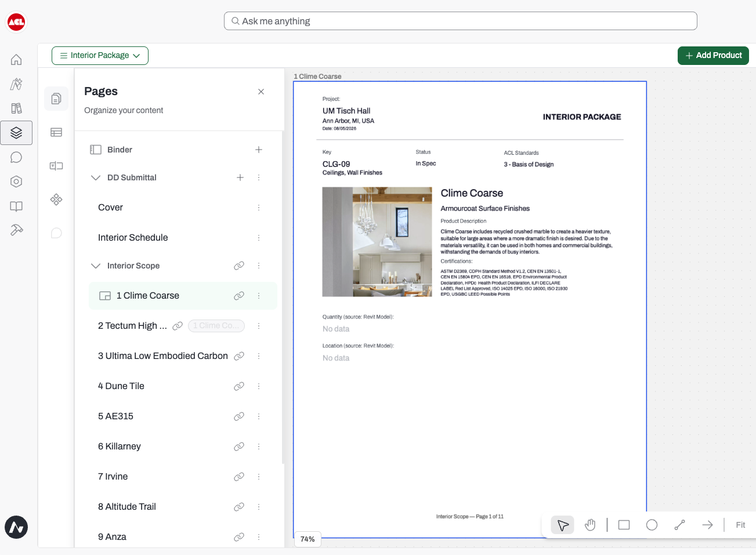Open the chat bubble icon in left sidebar
756x555 pixels.
pyautogui.click(x=16, y=157)
